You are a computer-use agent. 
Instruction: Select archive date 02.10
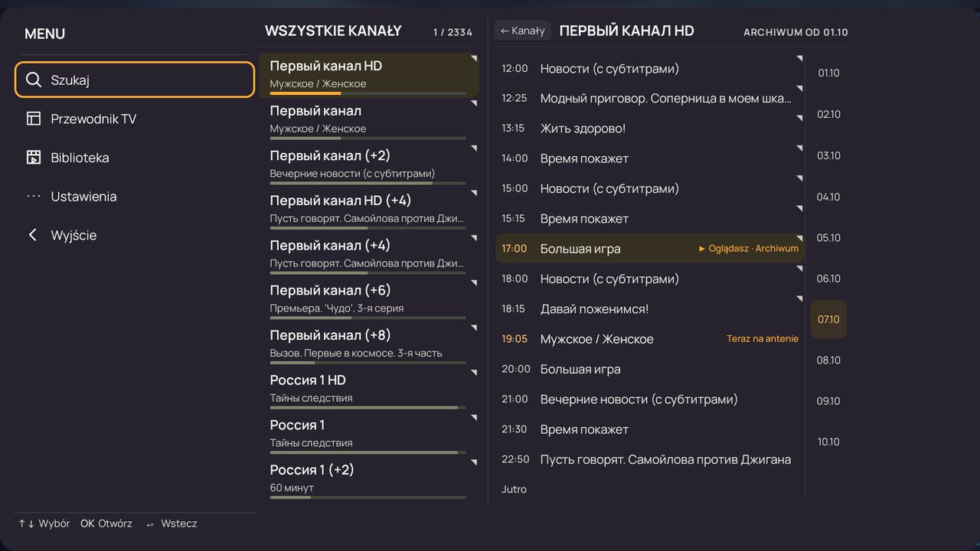point(828,115)
